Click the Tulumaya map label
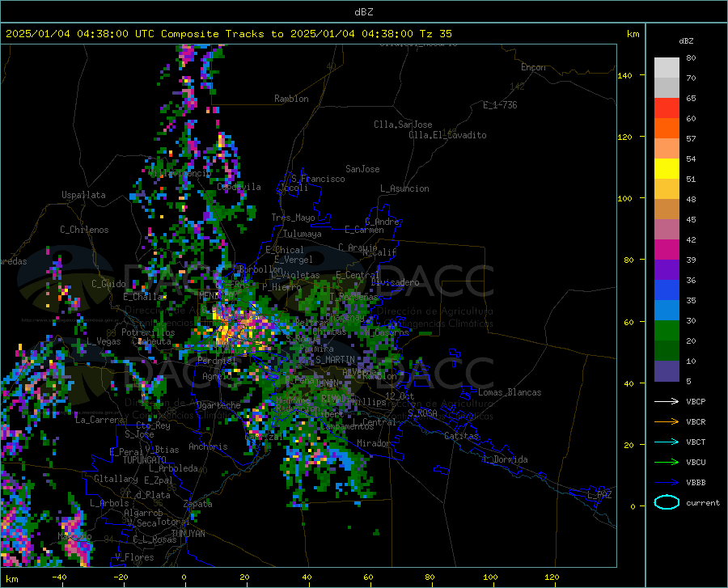 click(303, 234)
